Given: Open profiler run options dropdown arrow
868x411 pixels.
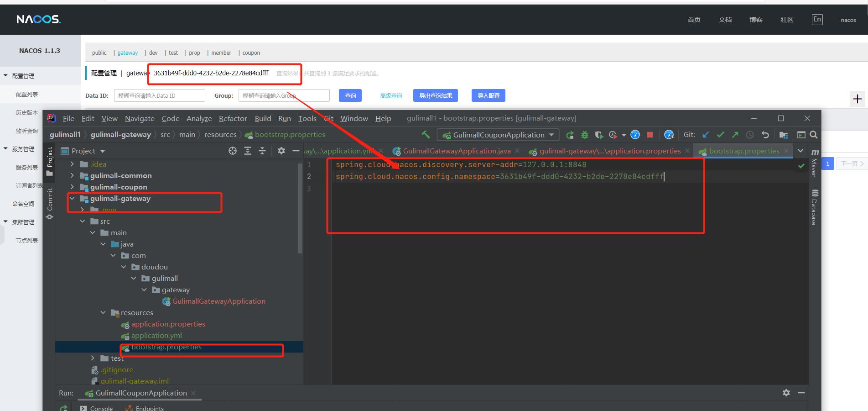Looking at the screenshot, I should [x=624, y=135].
